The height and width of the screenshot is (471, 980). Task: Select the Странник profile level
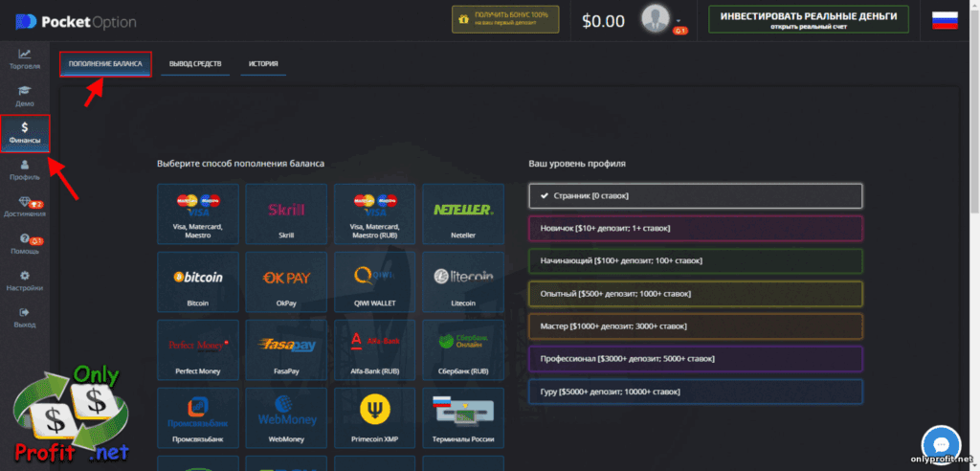695,195
